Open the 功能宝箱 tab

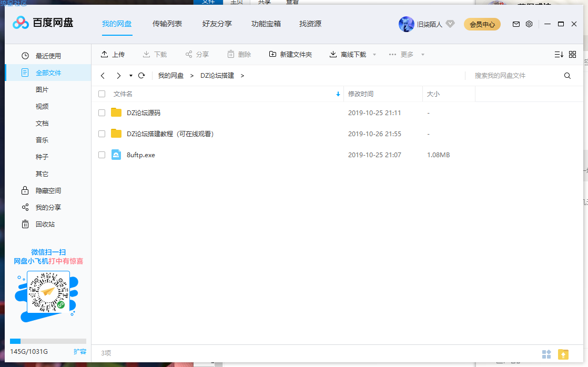click(266, 24)
